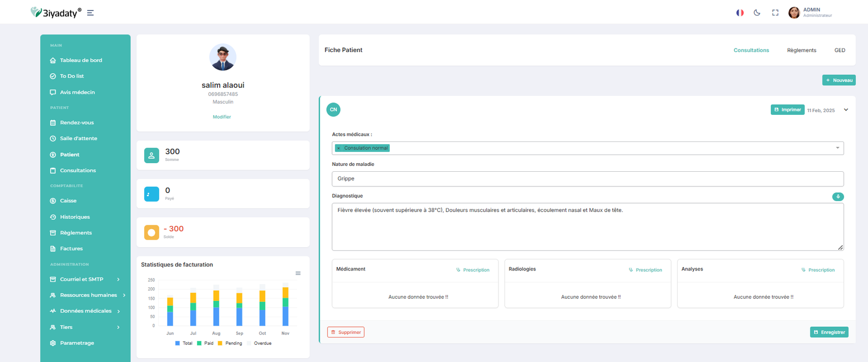Viewport: 868px width, 362px height.
Task: Click the diagnostic microphone icon button
Action: click(838, 197)
